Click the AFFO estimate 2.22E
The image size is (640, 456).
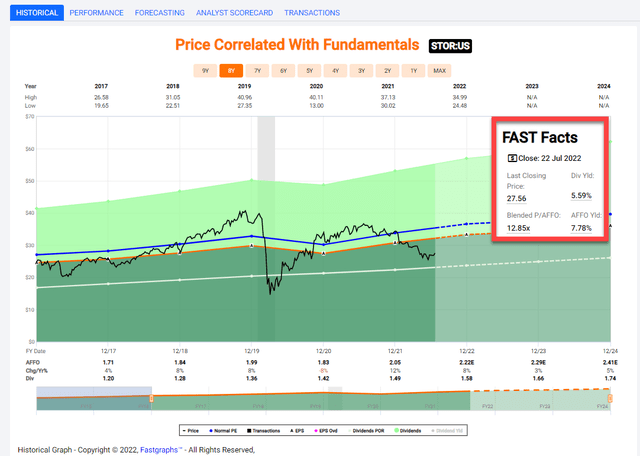tap(467, 363)
